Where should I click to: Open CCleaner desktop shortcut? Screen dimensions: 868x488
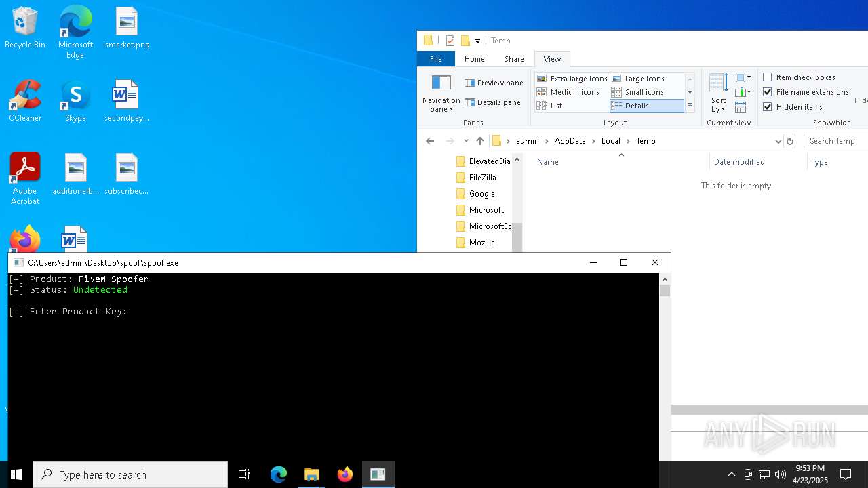click(25, 102)
